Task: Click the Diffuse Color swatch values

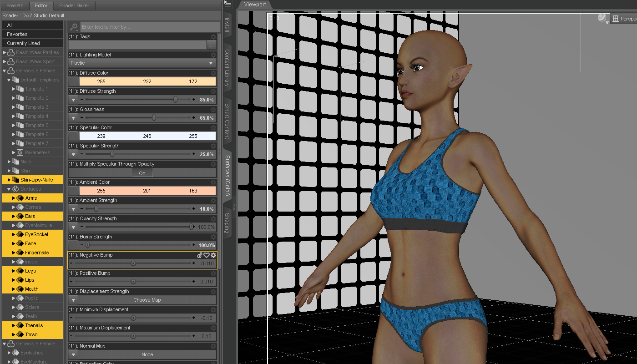Action: 147,81
